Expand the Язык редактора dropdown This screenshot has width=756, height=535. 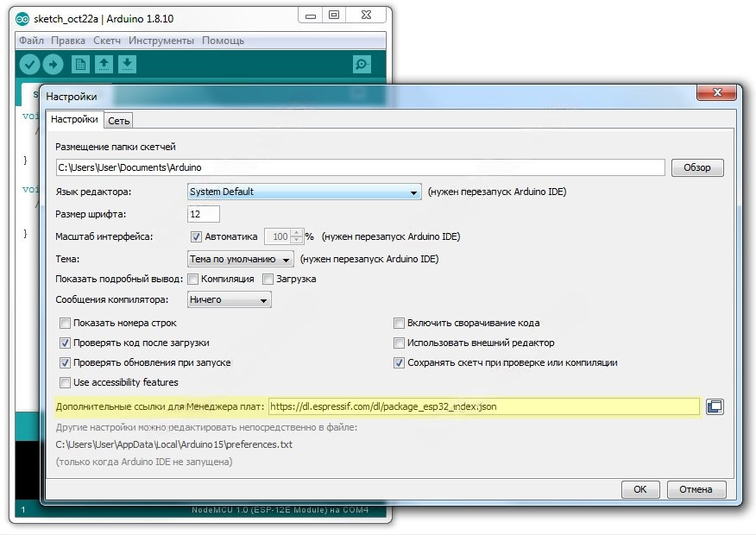click(304, 192)
